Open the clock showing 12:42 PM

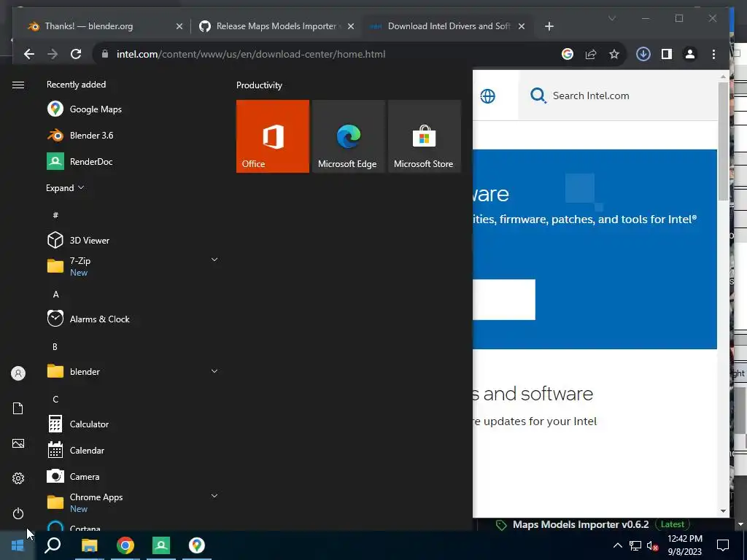point(684,545)
